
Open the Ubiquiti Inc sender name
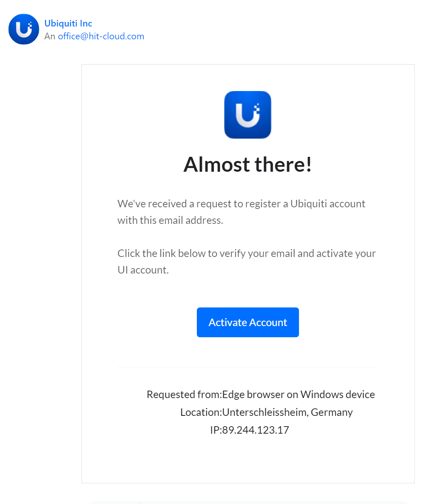coord(68,23)
